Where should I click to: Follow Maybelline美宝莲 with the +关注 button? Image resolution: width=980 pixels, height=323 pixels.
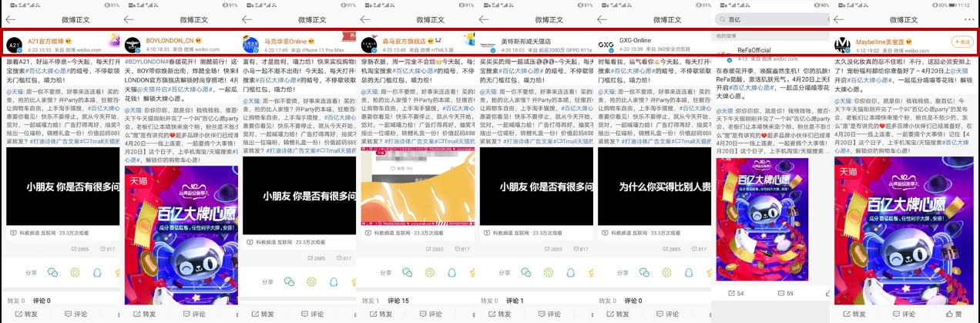(963, 42)
